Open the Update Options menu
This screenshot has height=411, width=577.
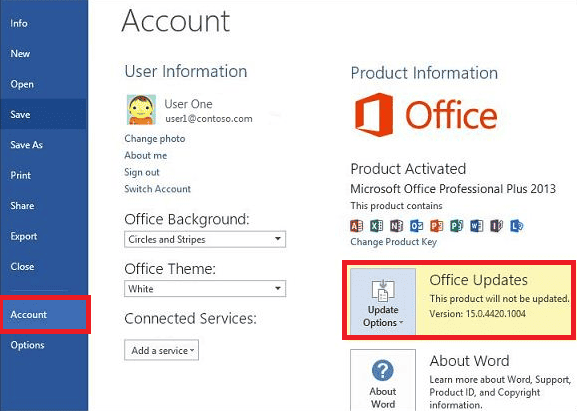coord(383,301)
